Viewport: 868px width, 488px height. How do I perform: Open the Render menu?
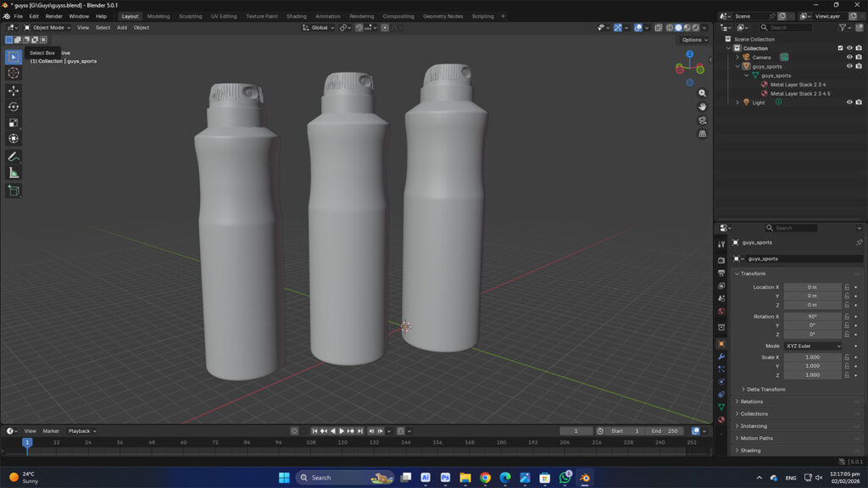53,16
